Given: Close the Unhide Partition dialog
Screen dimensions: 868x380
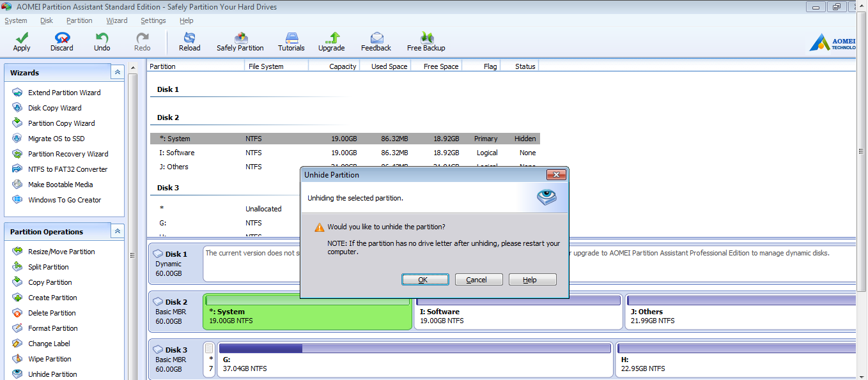Looking at the screenshot, I should point(556,174).
